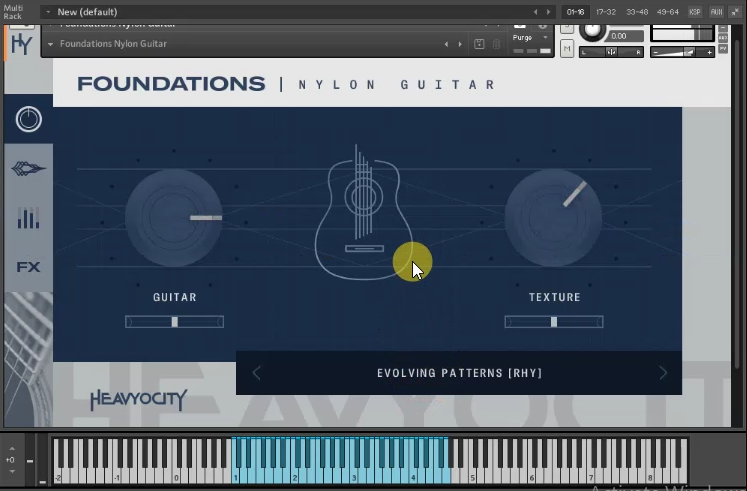Click the tune value field 0.00
The height and width of the screenshot is (491, 747).
pyautogui.click(x=626, y=36)
